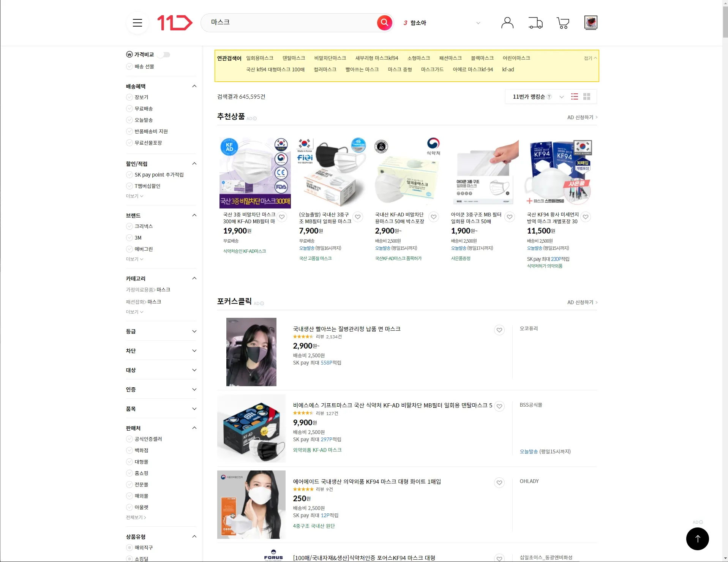
Task: Check the 배송 선물 filter
Action: pyautogui.click(x=129, y=66)
